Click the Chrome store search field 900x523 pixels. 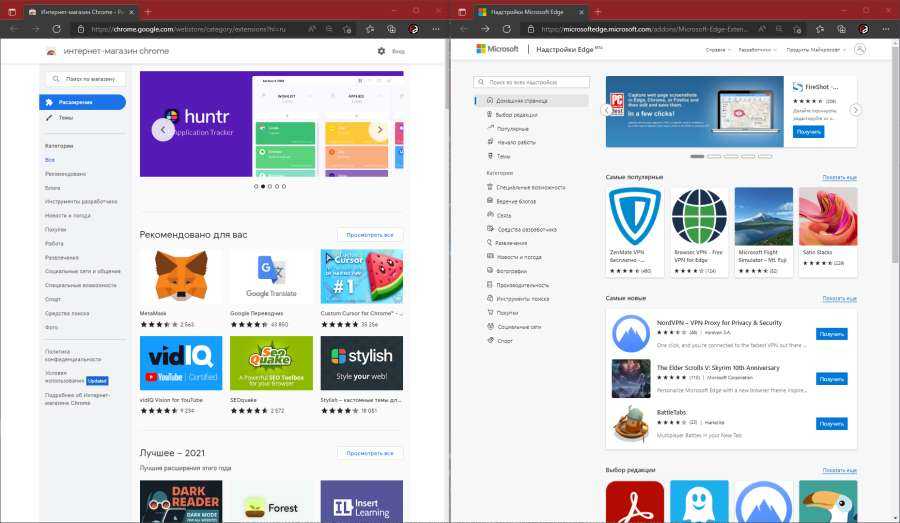[88, 78]
